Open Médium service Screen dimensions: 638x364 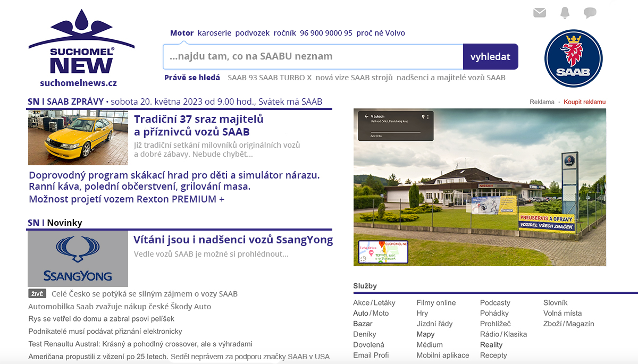430,345
